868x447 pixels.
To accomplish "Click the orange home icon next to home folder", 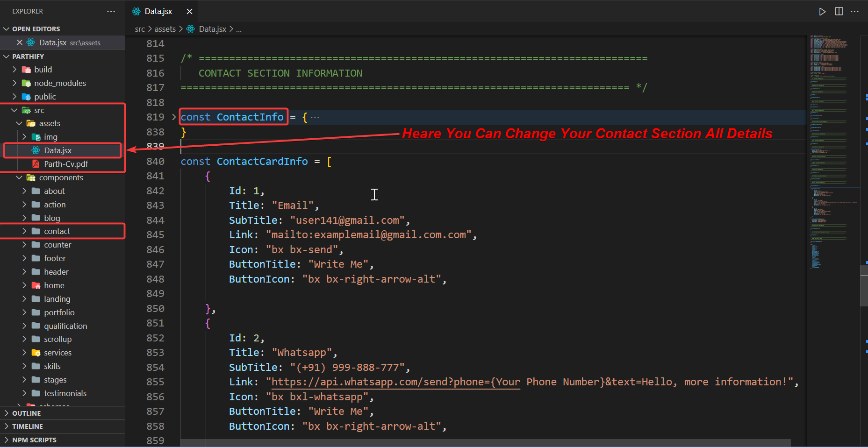I will click(x=36, y=285).
